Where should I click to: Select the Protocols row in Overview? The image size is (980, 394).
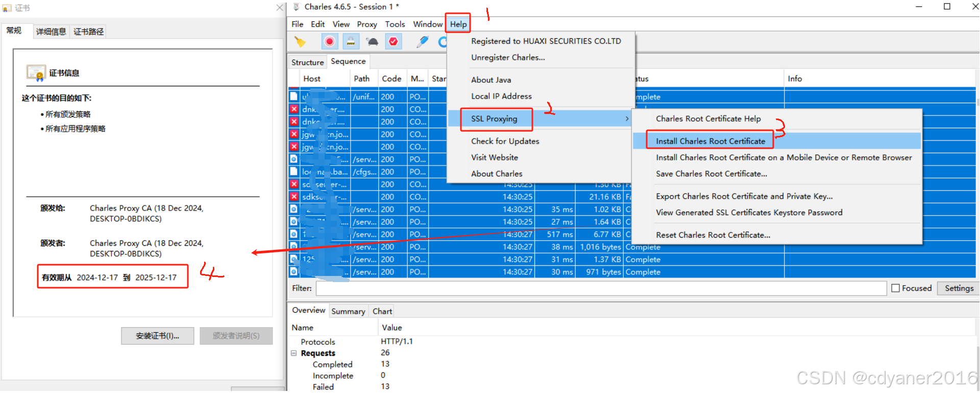pos(632,341)
